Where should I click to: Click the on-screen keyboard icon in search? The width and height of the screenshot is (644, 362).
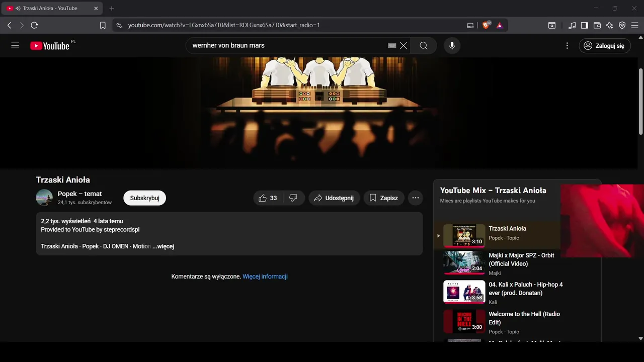tap(392, 46)
